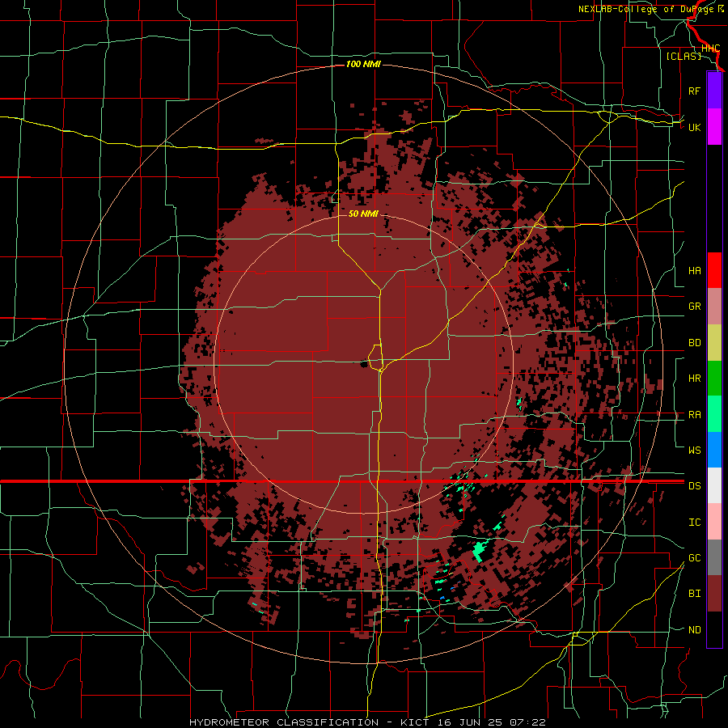This screenshot has height=728, width=728.
Task: Click the BI legend label
Action: pyautogui.click(x=694, y=594)
